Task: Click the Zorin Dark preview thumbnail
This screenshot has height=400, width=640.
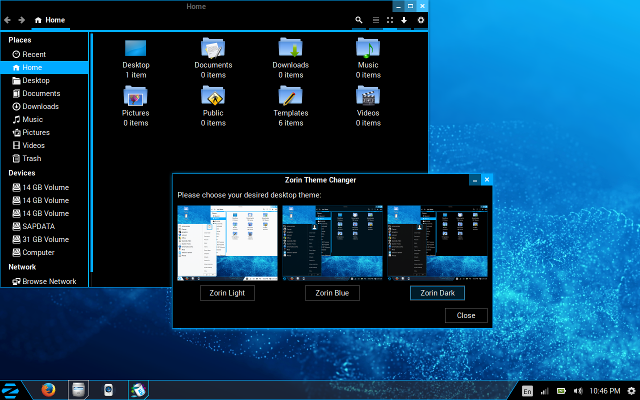Action: 437,243
